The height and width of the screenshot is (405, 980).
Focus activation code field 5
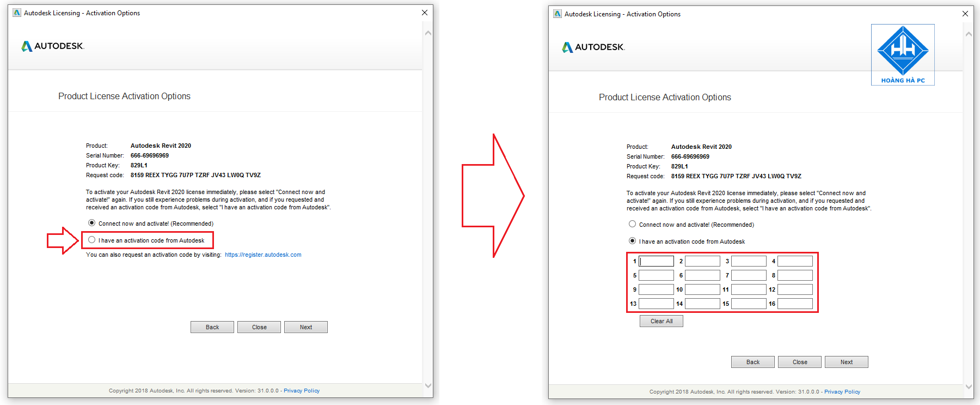coord(656,275)
